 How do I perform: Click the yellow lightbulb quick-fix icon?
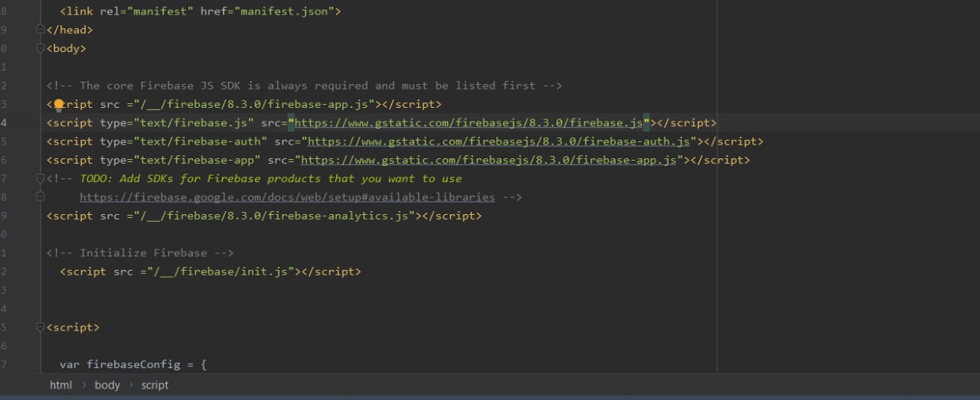point(60,105)
